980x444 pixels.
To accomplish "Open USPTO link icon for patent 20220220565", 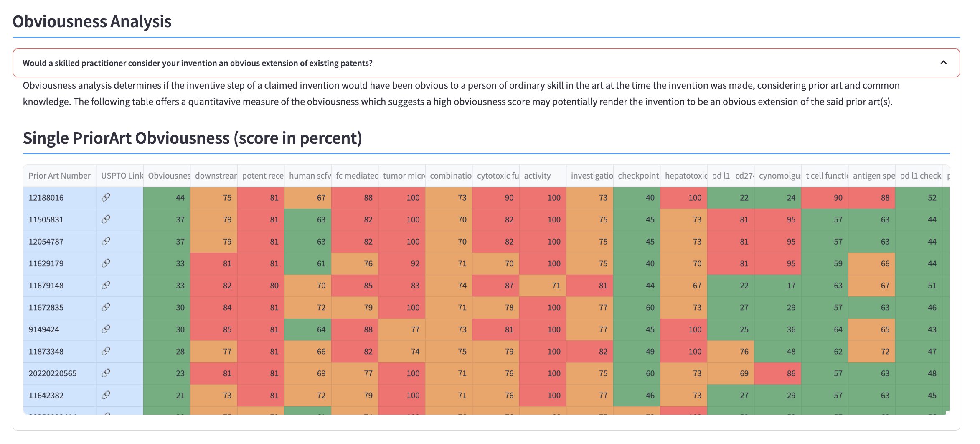I will [x=106, y=373].
